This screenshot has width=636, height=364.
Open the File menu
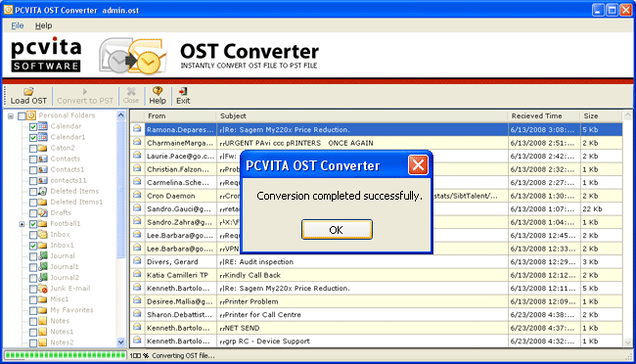tap(17, 25)
